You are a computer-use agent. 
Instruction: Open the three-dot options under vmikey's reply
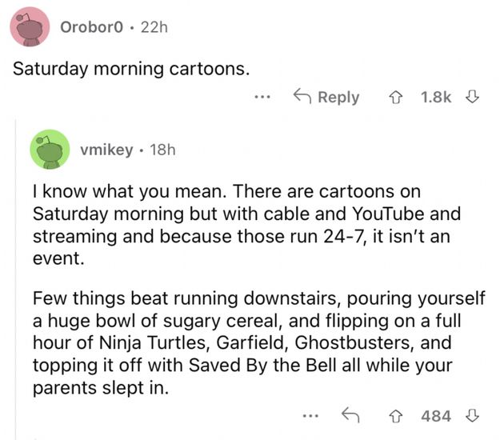click(x=310, y=416)
